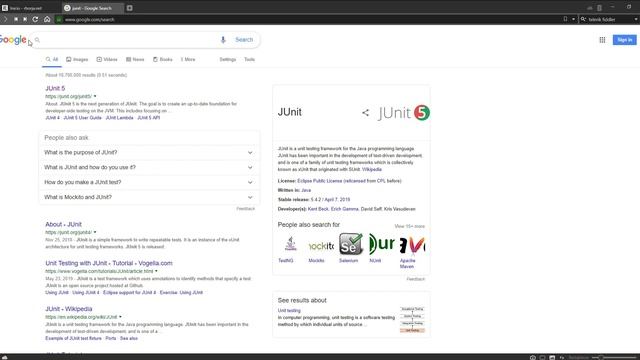The image size is (640, 360).
Task: Click the microphone voice search icon
Action: [x=223, y=40]
